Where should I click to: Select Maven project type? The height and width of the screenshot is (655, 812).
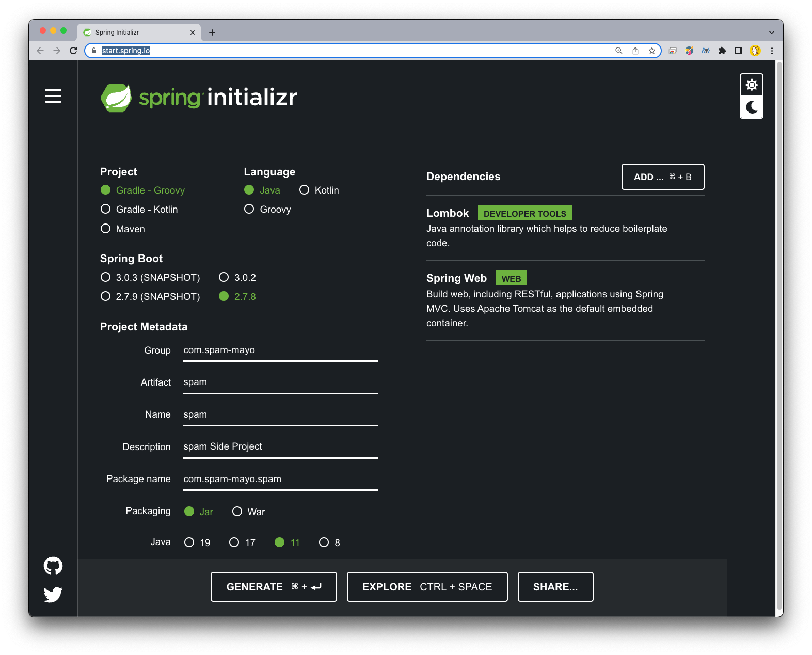(123, 229)
